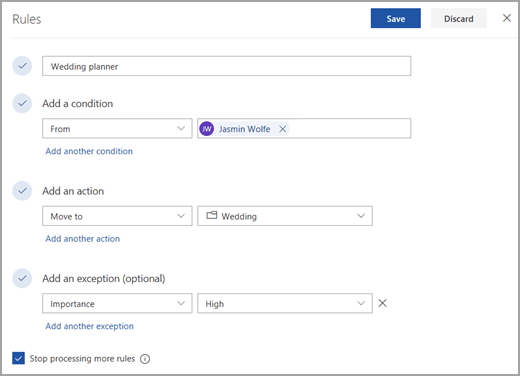Click the checkmark circle beside Add a condition
Image resolution: width=520 pixels, height=376 pixels.
[x=22, y=103]
